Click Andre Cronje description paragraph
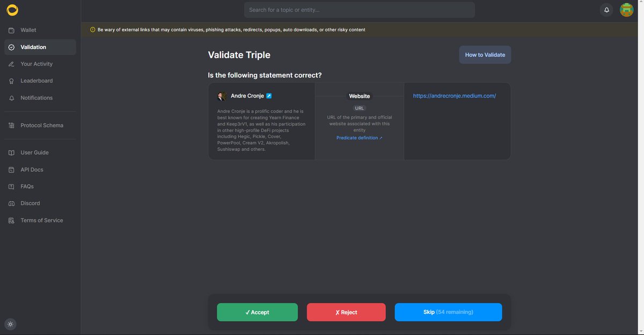Image resolution: width=644 pixels, height=335 pixels. (261, 130)
